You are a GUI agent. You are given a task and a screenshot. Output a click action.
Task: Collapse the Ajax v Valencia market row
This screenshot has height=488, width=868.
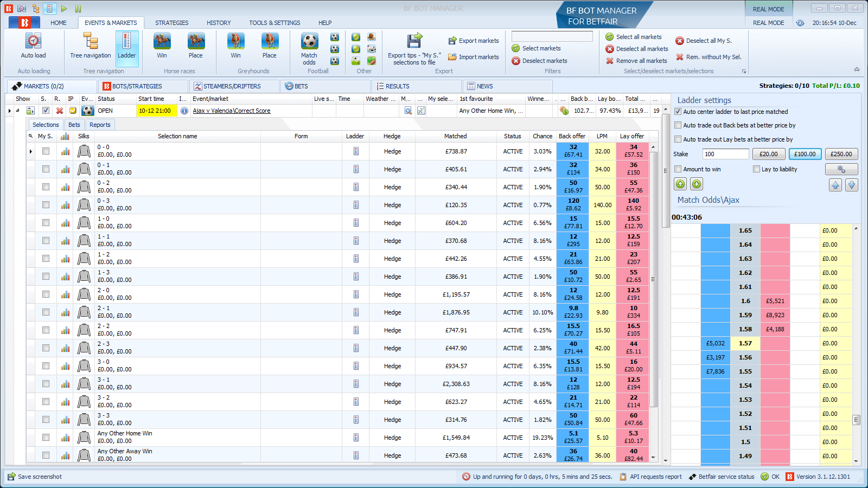(x=17, y=111)
